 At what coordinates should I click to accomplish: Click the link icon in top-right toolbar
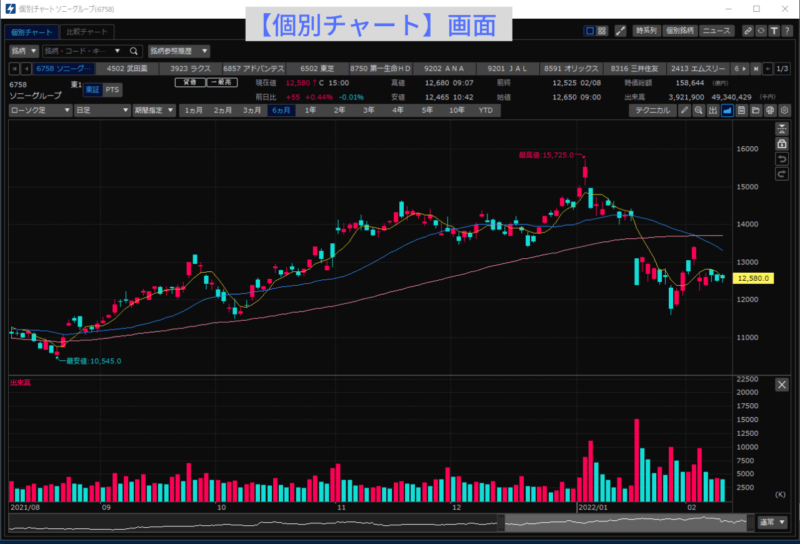pos(746,31)
